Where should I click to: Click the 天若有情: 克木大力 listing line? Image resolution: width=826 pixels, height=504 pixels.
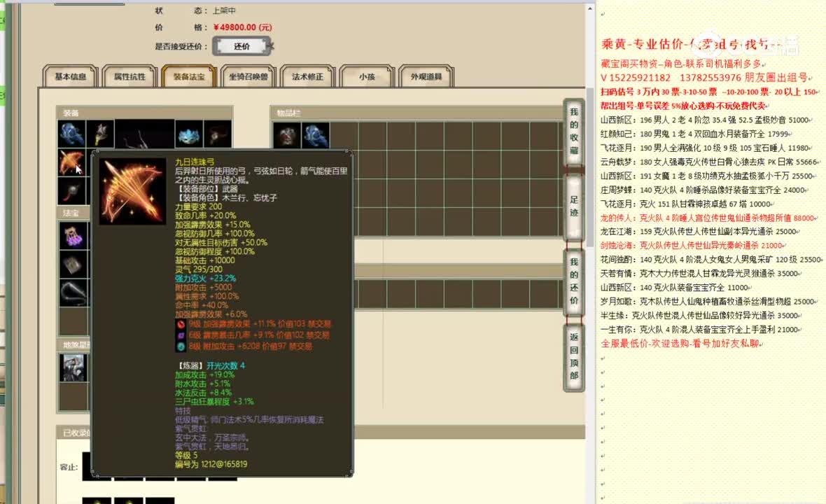point(700,273)
